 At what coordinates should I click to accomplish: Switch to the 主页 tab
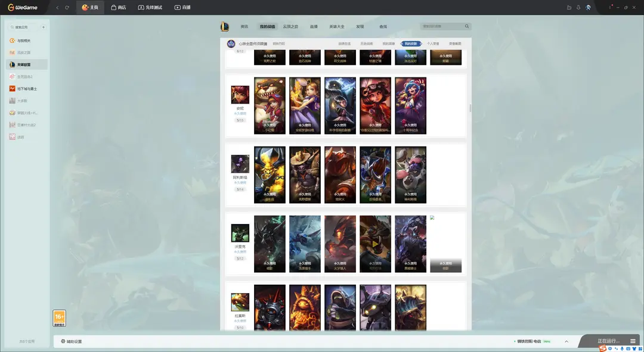pyautogui.click(x=91, y=7)
